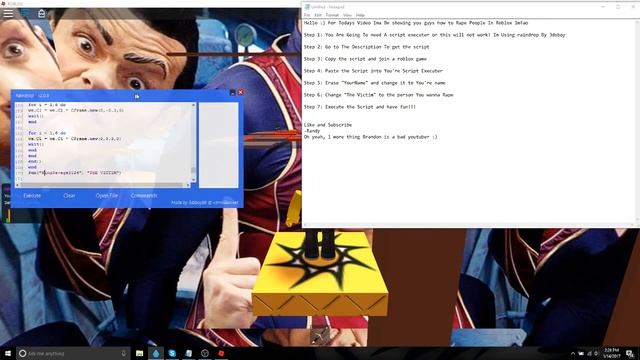The image size is (640, 360).
Task: Close the blue script executor window
Action: (241, 92)
